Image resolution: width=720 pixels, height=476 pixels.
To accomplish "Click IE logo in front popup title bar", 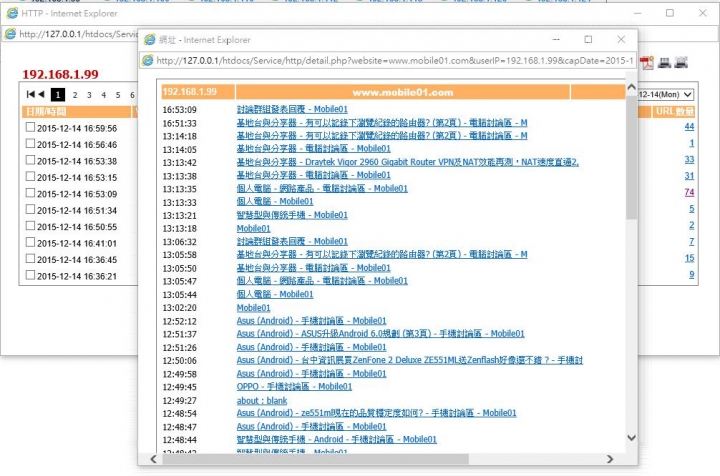I will coord(150,40).
